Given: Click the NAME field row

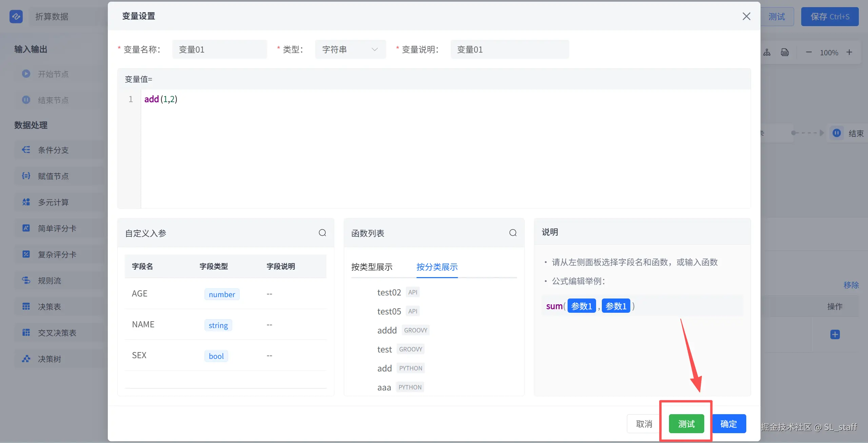Looking at the screenshot, I should (x=225, y=325).
